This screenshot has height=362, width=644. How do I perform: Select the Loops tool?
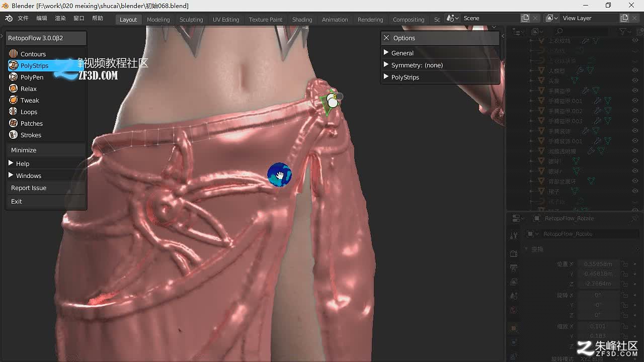coord(45,112)
